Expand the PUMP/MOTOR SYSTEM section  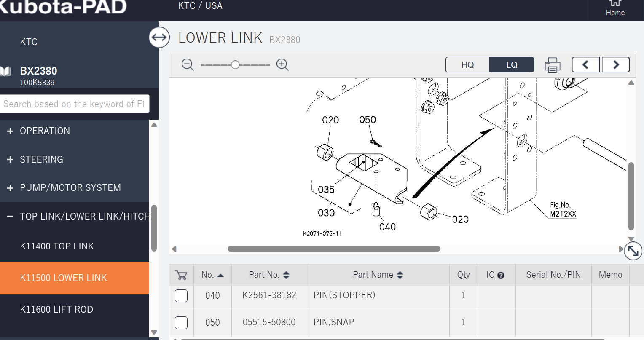[11, 188]
